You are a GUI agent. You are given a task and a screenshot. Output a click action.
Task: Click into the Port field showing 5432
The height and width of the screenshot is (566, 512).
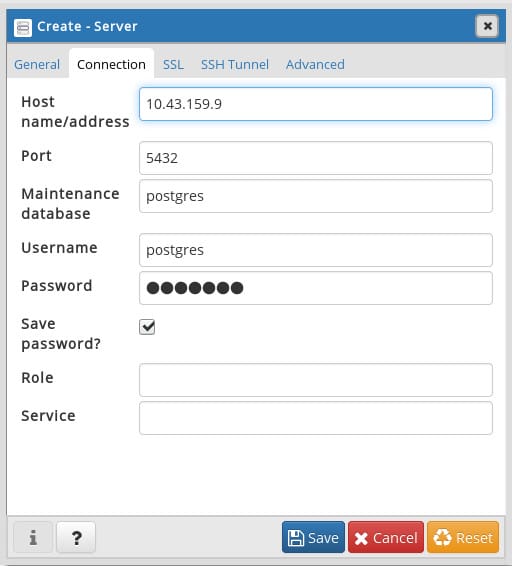(316, 158)
